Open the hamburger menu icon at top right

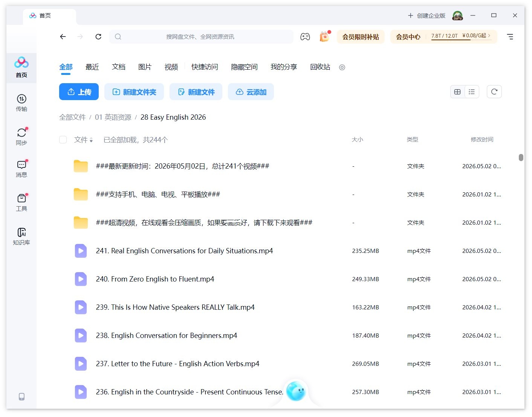(510, 37)
